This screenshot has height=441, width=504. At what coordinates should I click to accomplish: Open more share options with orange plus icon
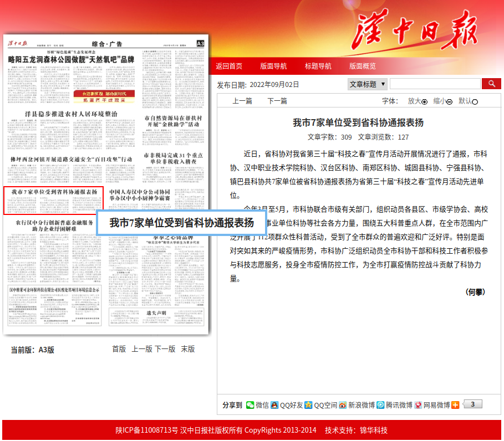tap(455, 405)
